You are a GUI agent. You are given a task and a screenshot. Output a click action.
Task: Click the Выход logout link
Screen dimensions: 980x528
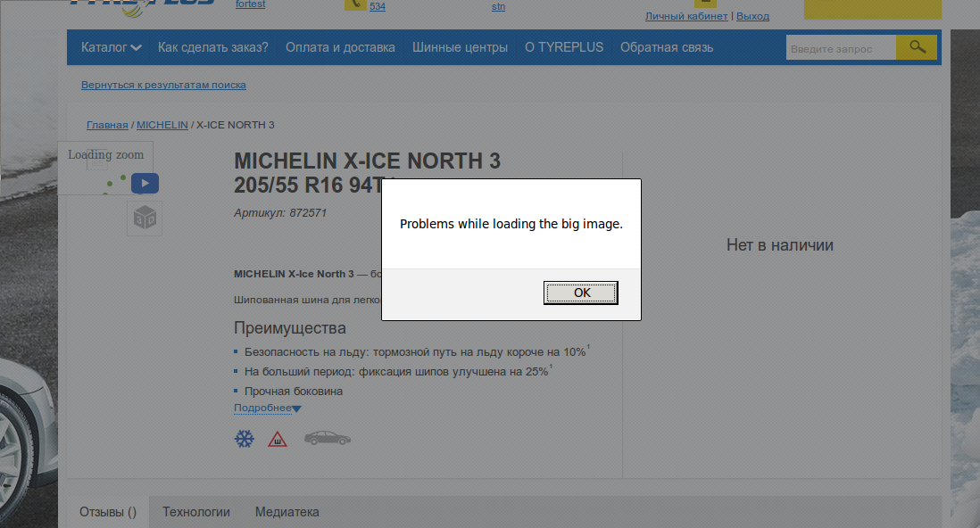tap(752, 16)
